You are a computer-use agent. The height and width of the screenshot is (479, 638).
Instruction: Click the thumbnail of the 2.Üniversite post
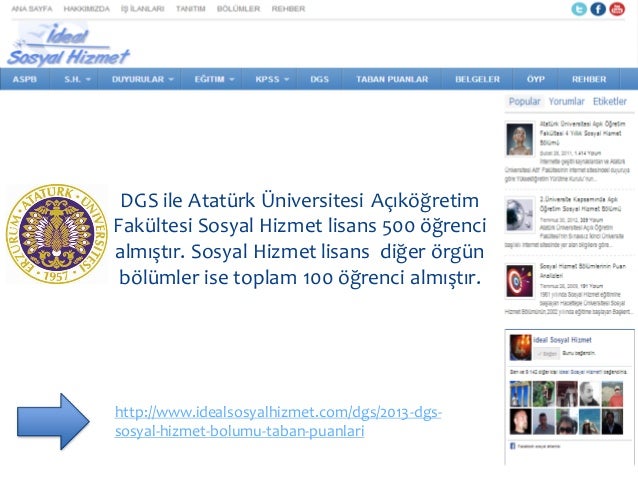pos(520,214)
